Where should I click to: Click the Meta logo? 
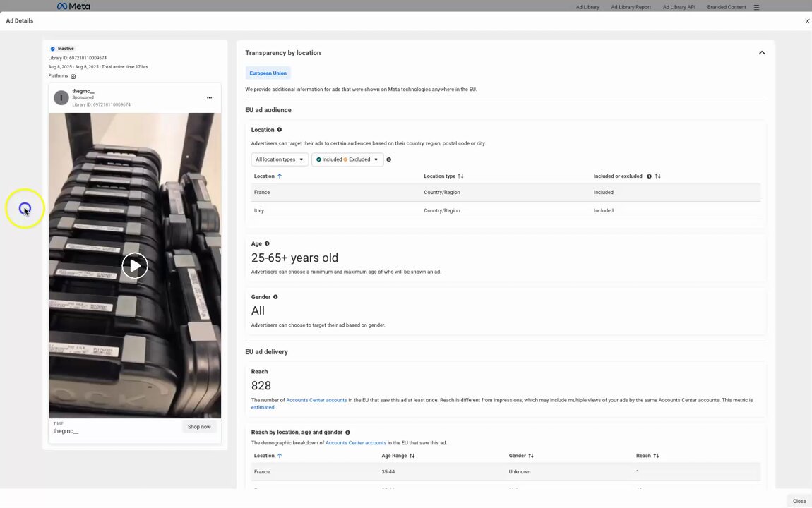tap(73, 6)
